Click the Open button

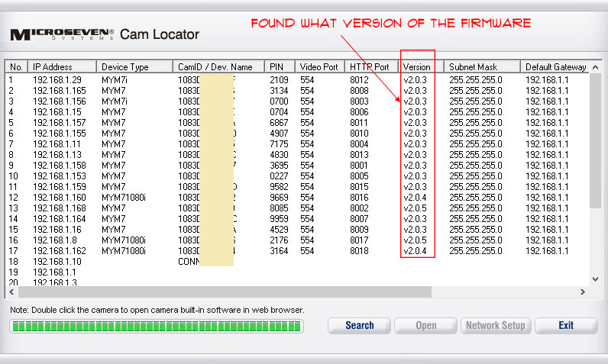(425, 326)
